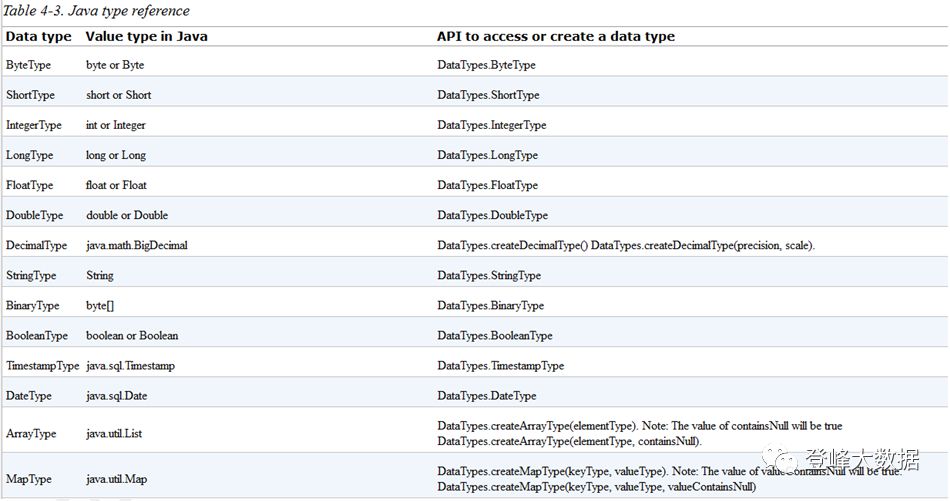Click the DateType cell
This screenshot has height=501, width=950.
pyautogui.click(x=29, y=396)
